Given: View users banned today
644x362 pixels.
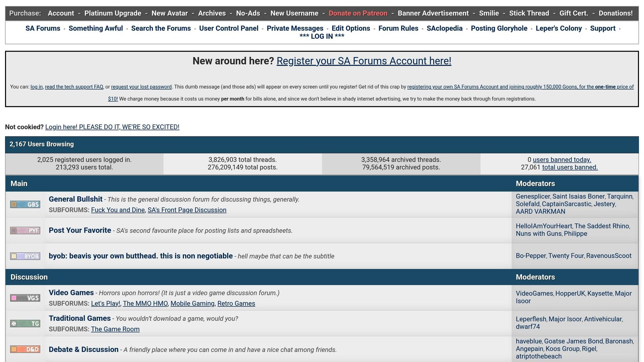Looking at the screenshot, I should click(x=562, y=160).
